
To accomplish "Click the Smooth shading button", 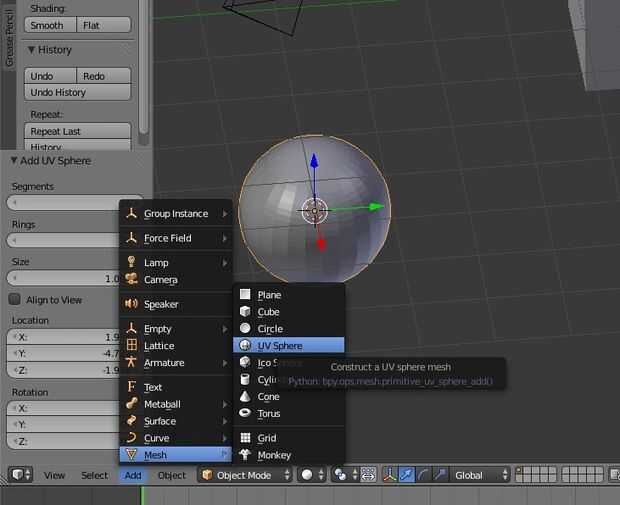I will tap(51, 25).
